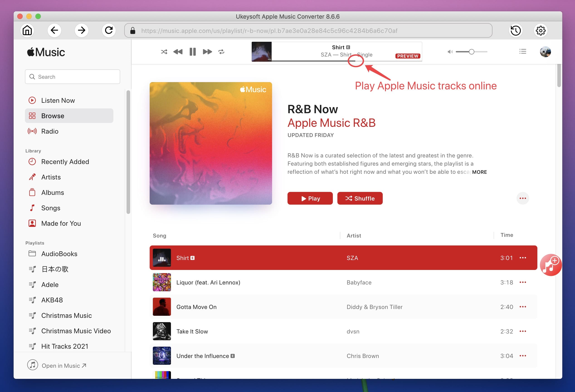
Task: Click the Shuffle button for R&B Now
Action: 360,198
